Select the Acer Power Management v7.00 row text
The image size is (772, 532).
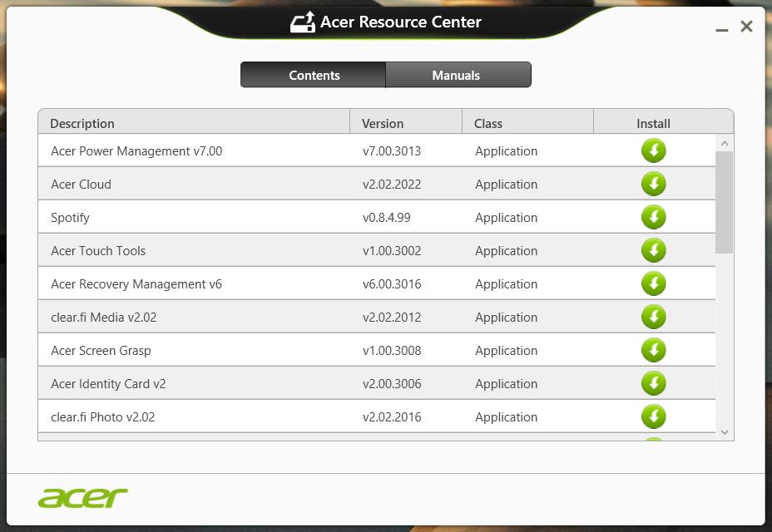click(136, 151)
